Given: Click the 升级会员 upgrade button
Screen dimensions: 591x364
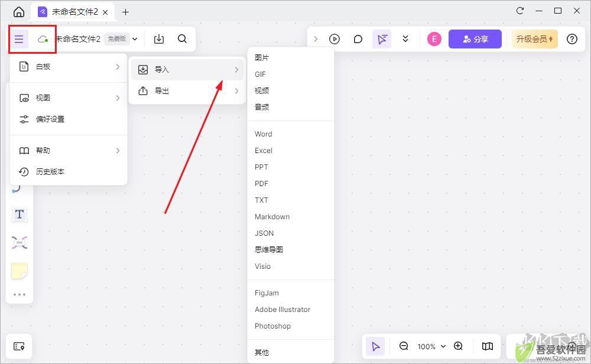Looking at the screenshot, I should click(x=534, y=39).
